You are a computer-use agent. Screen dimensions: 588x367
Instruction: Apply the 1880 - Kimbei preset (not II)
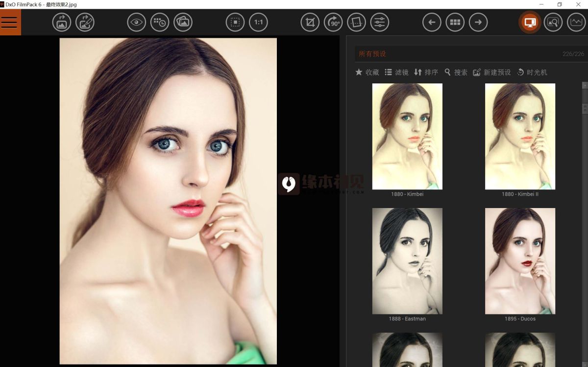407,136
